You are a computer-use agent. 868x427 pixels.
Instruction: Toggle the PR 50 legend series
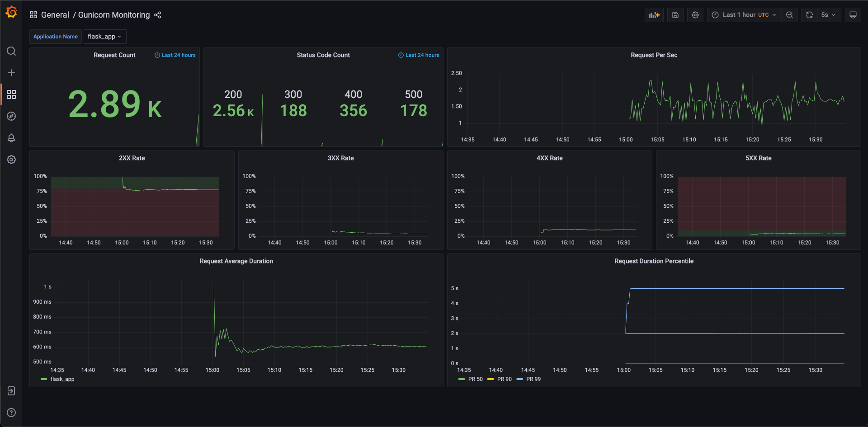[471, 379]
